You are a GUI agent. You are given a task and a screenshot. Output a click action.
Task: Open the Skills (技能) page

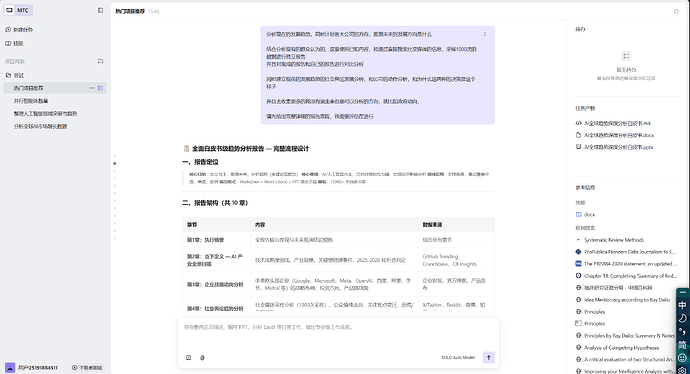(x=14, y=44)
